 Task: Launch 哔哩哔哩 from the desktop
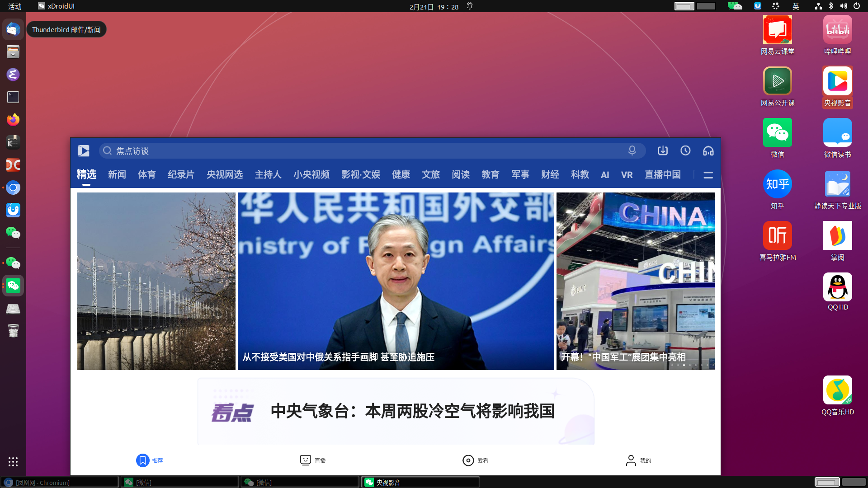838,29
